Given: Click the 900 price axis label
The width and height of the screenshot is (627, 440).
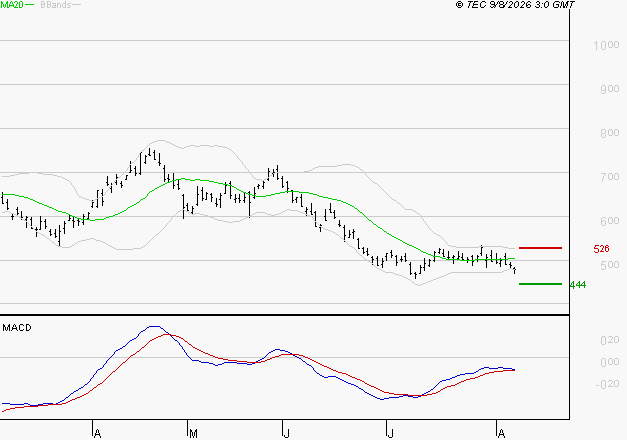Looking at the screenshot, I should (x=609, y=89).
